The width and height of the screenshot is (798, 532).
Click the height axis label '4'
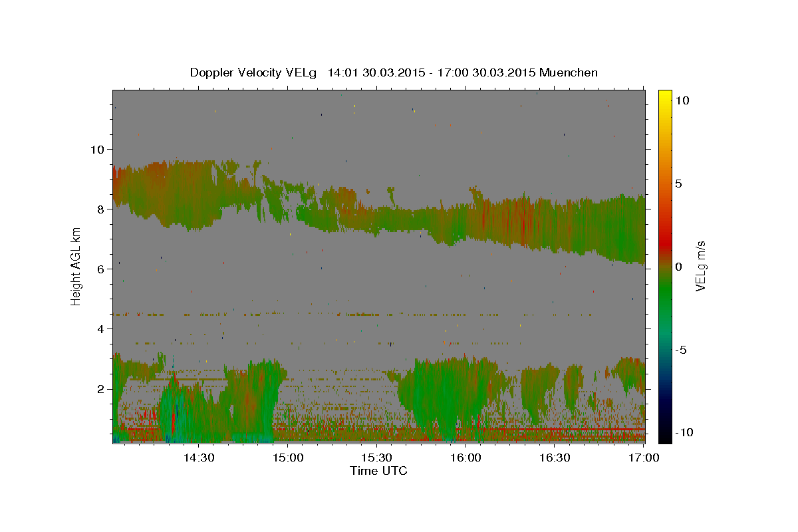pyautogui.click(x=100, y=329)
